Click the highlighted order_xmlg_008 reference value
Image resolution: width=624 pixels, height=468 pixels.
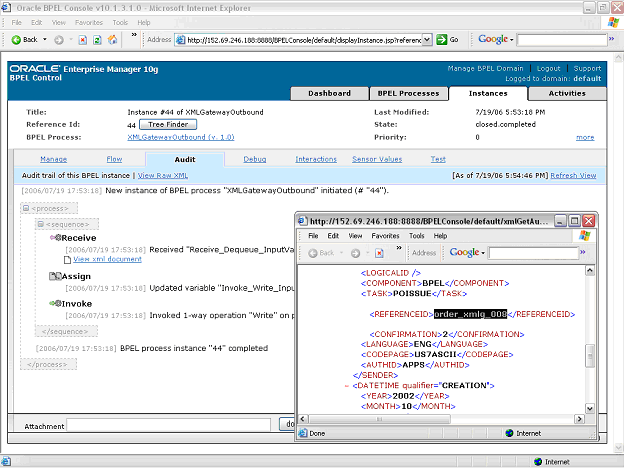(x=470, y=314)
